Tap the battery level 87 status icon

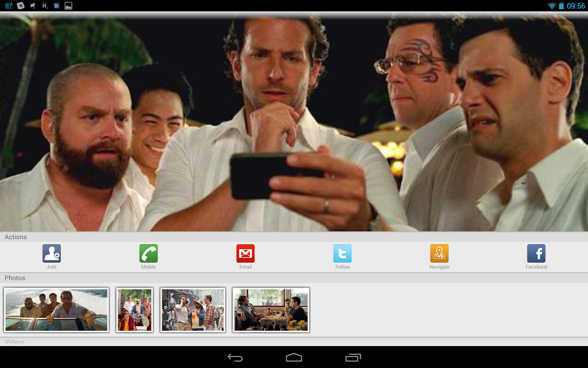[x=9, y=6]
